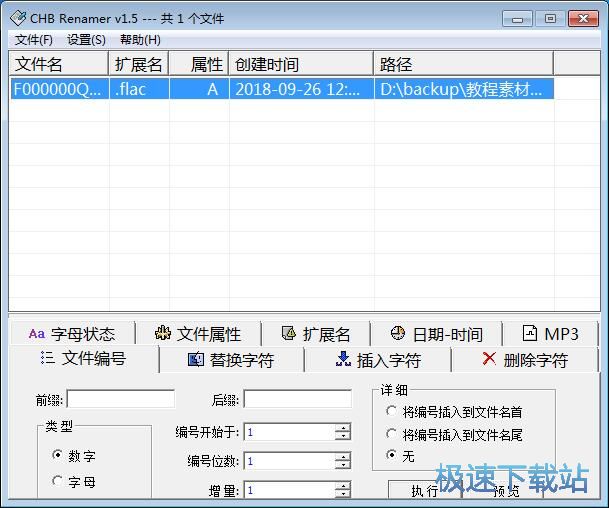This screenshot has height=508, width=609.
Task: Select the 字母 type radio button
Action: (57, 481)
